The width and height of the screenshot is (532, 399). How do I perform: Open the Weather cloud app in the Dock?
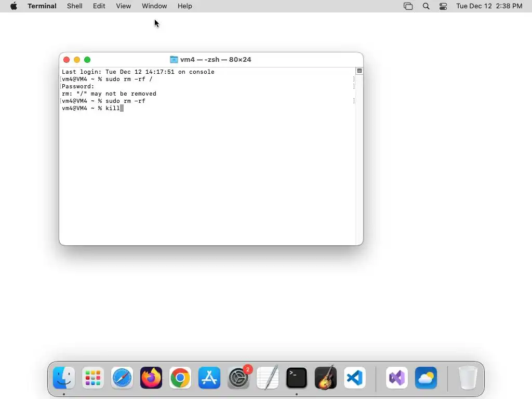(426, 378)
